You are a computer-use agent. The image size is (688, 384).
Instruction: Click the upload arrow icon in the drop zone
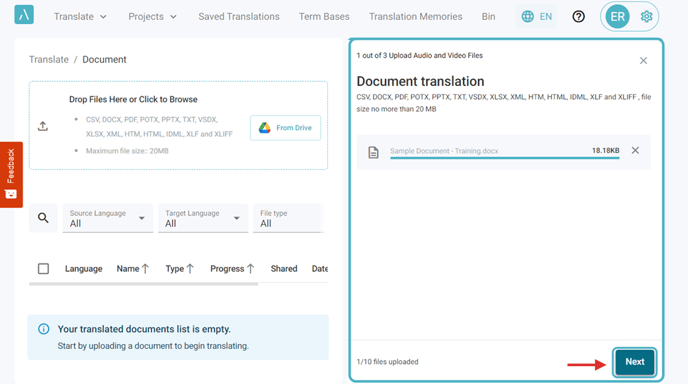pos(43,126)
